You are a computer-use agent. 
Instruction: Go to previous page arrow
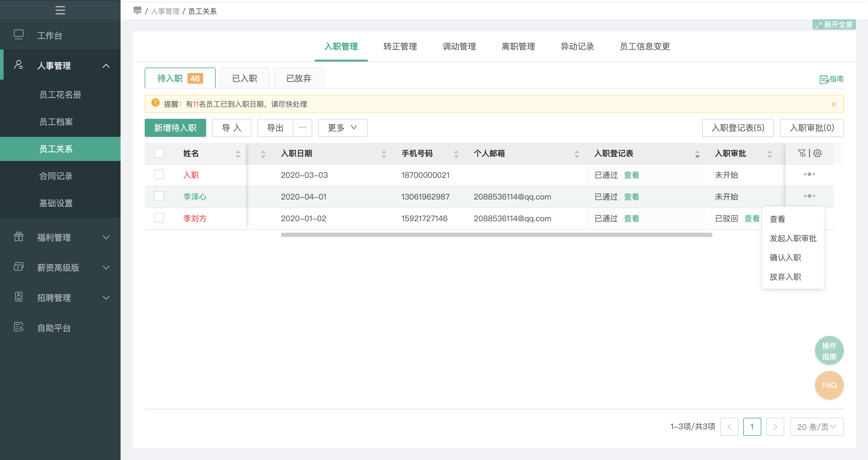(x=729, y=427)
